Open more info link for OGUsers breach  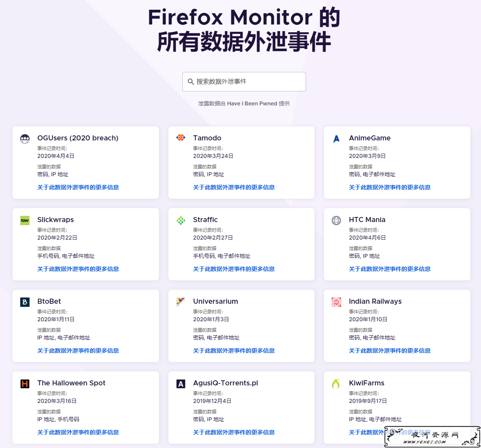pyautogui.click(x=78, y=187)
